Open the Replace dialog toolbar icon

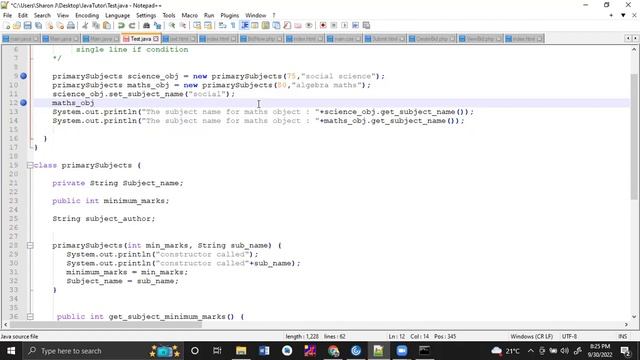(157, 25)
